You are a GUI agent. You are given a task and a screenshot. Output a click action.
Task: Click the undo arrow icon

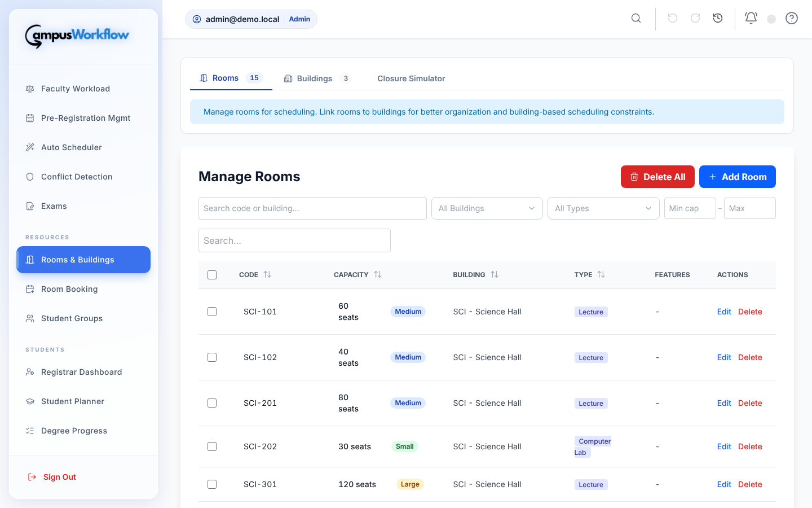pos(672,19)
